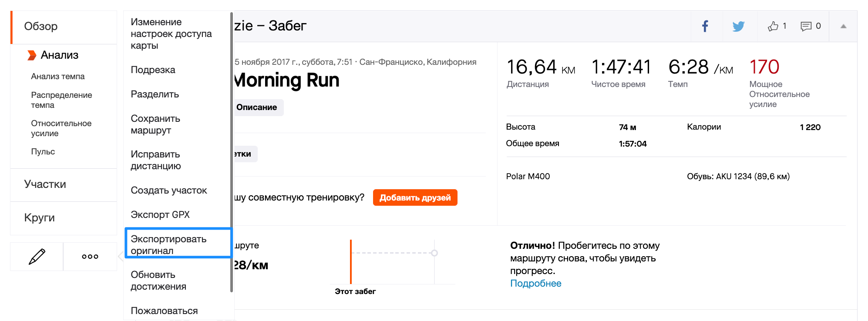Click Добавить друзей button
The height and width of the screenshot is (321, 868).
[415, 197]
